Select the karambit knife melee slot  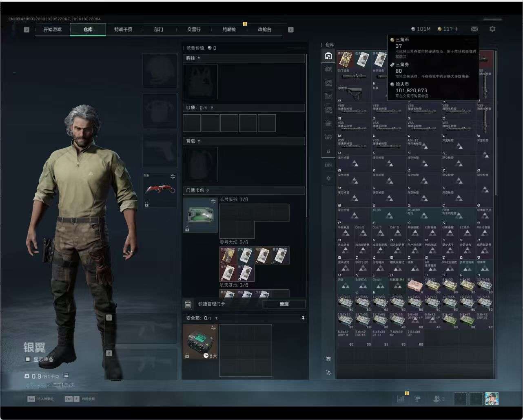pyautogui.click(x=160, y=190)
